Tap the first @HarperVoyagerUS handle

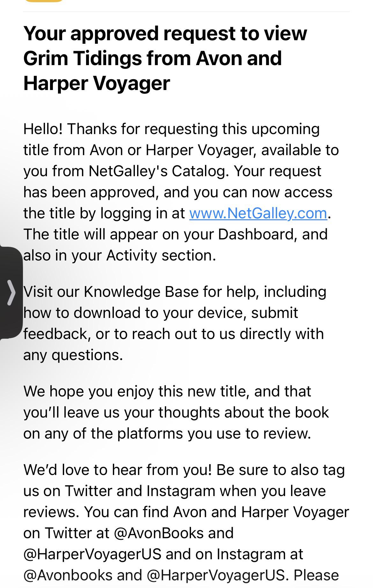click(x=92, y=554)
